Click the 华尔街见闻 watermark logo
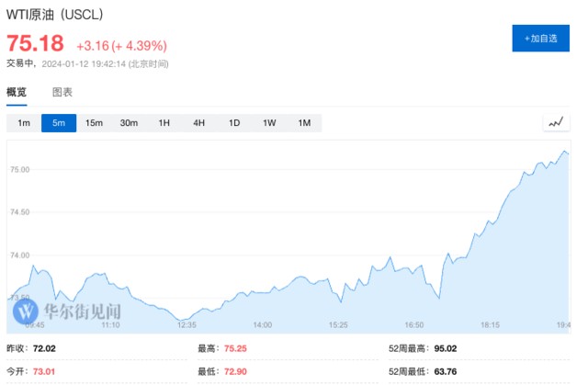Image resolution: width=588 pixels, height=385 pixels. pos(68,311)
